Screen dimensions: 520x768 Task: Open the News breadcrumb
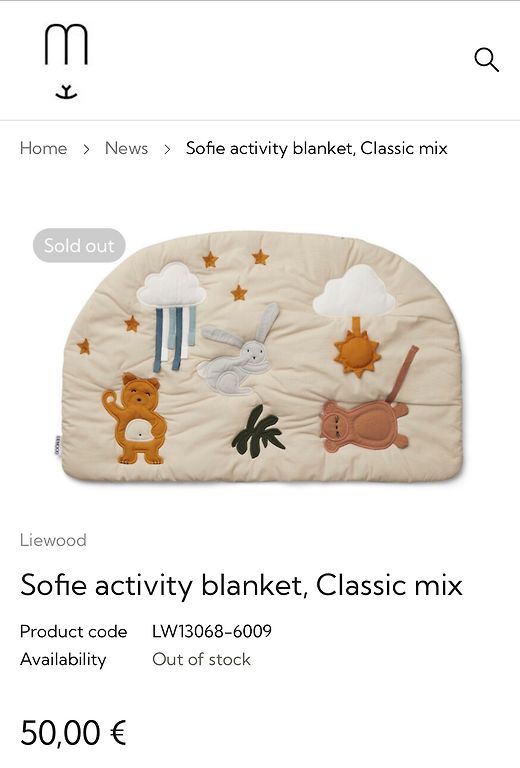126,148
